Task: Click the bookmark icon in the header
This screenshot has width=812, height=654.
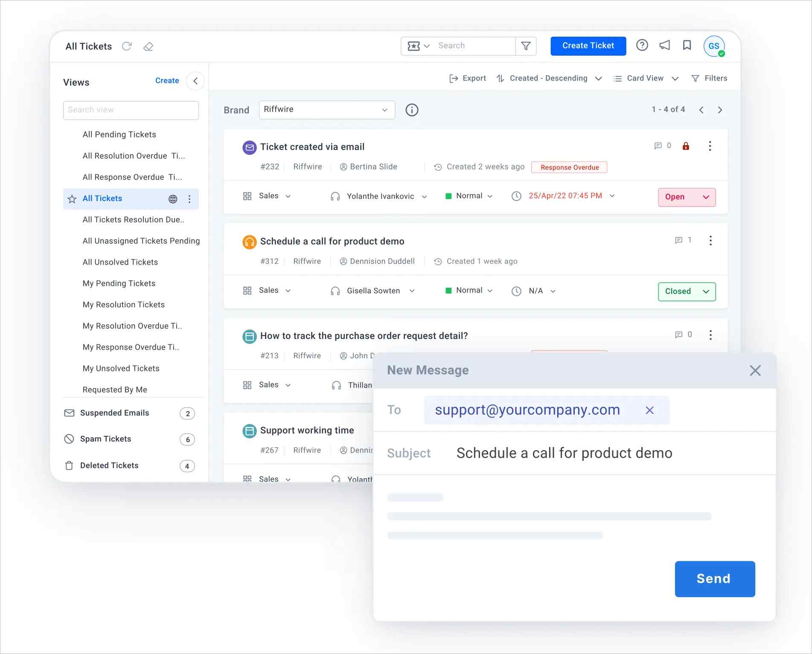Action: (x=687, y=45)
